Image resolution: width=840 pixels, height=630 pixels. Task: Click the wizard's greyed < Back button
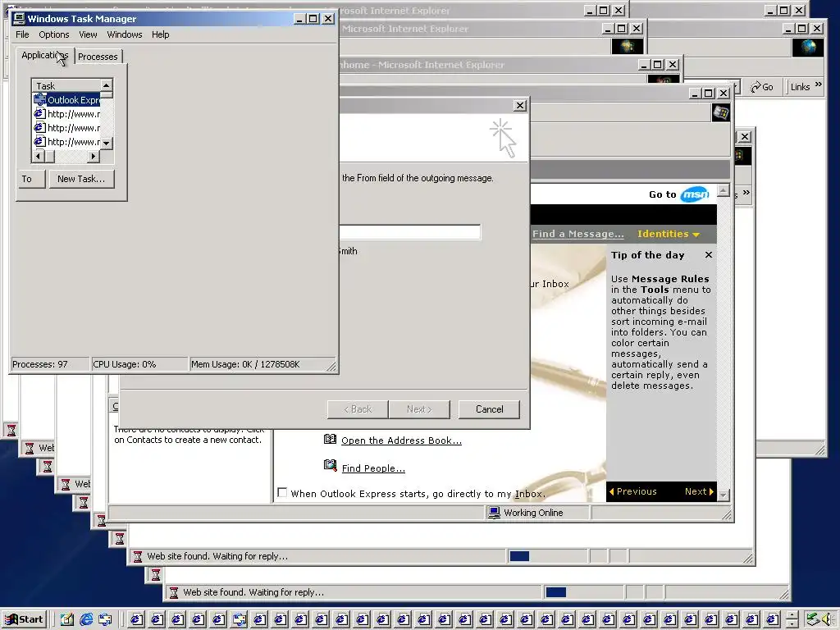coord(358,409)
